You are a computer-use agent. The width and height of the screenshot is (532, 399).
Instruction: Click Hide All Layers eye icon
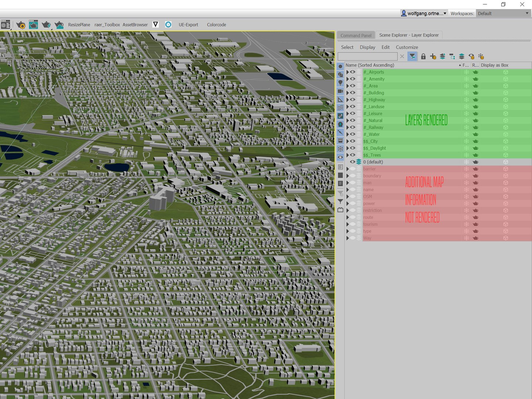tap(471, 56)
